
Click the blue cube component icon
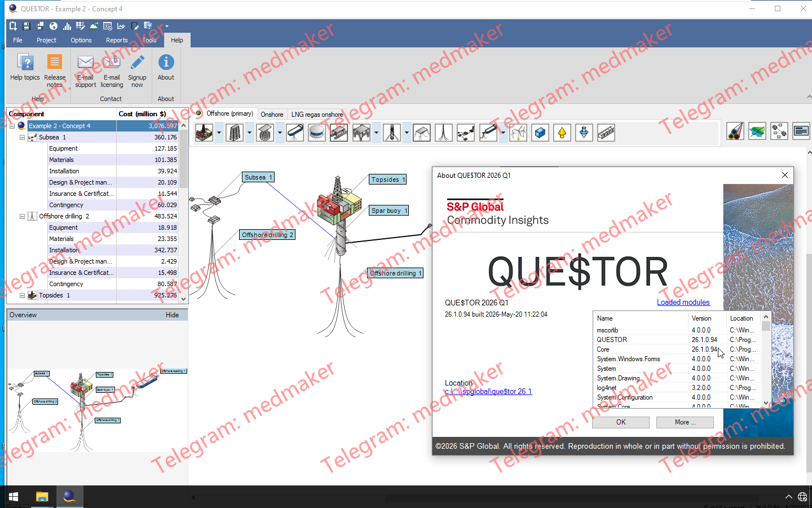click(x=540, y=133)
